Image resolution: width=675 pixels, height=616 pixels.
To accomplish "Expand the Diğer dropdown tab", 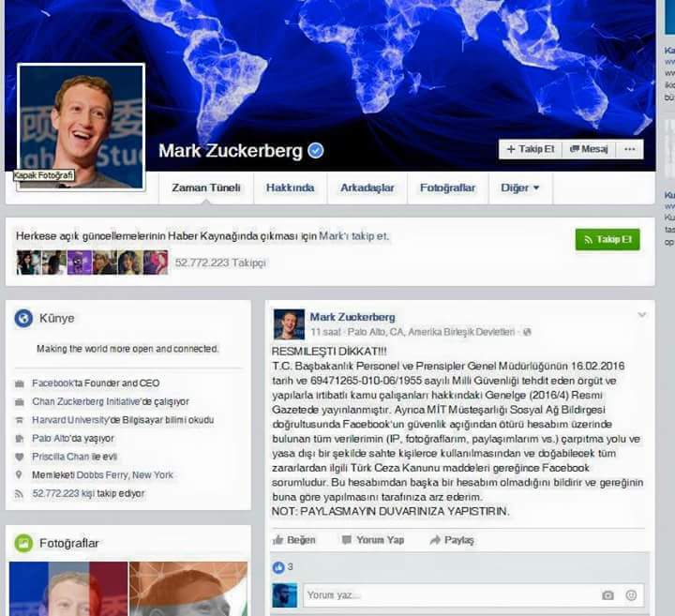I will pos(520,188).
